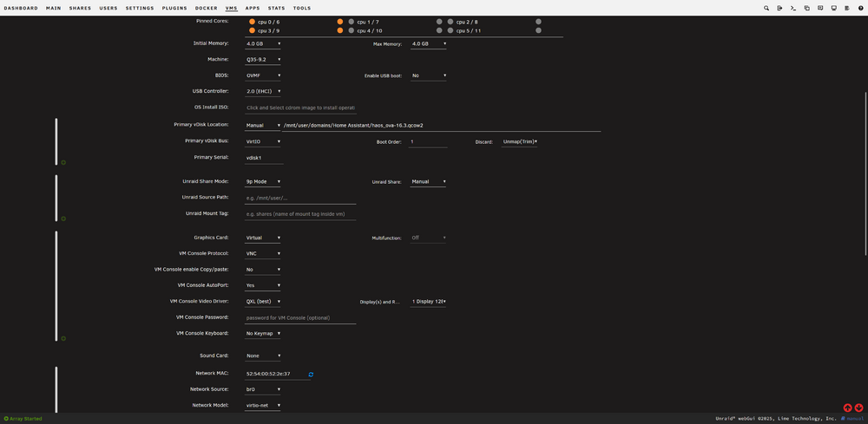Image resolution: width=868 pixels, height=424 pixels.
Task: Open the Sound Card dropdown
Action: [263, 356]
